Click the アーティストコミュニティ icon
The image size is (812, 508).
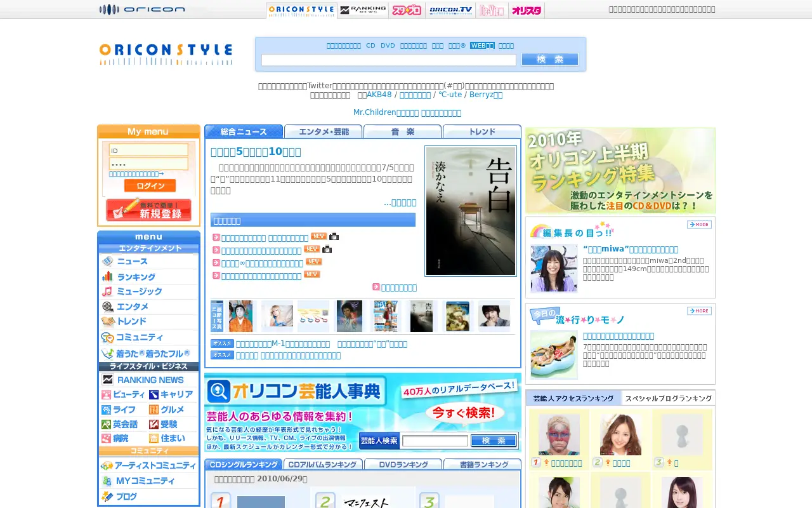(x=108, y=465)
